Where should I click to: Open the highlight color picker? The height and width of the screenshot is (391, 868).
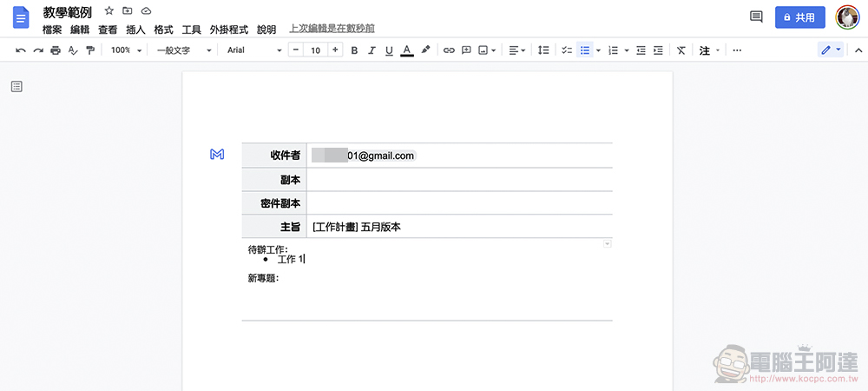point(425,50)
